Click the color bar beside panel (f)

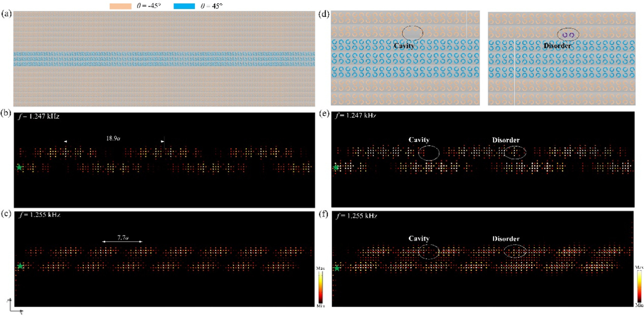tap(639, 286)
